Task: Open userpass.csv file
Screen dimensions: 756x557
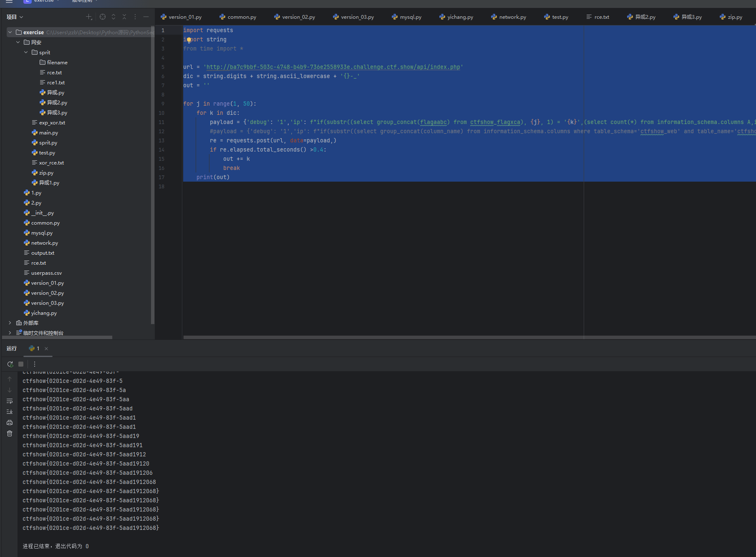Action: (43, 273)
